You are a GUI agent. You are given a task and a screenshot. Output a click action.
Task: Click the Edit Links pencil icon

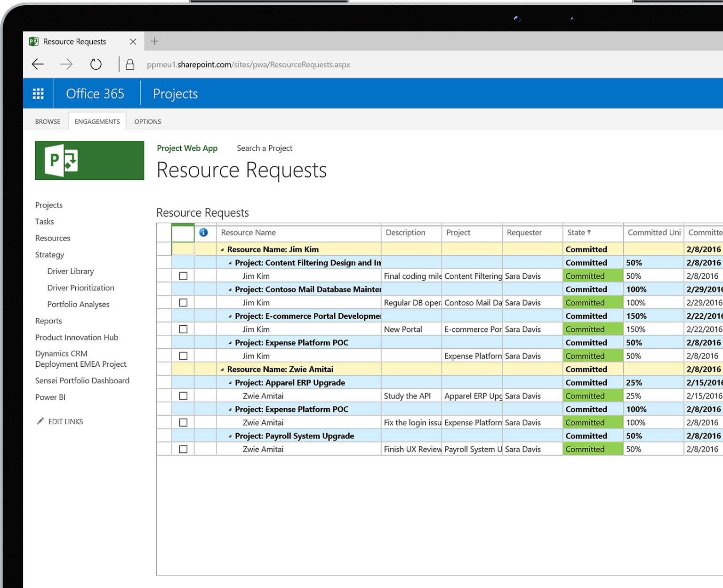(40, 421)
